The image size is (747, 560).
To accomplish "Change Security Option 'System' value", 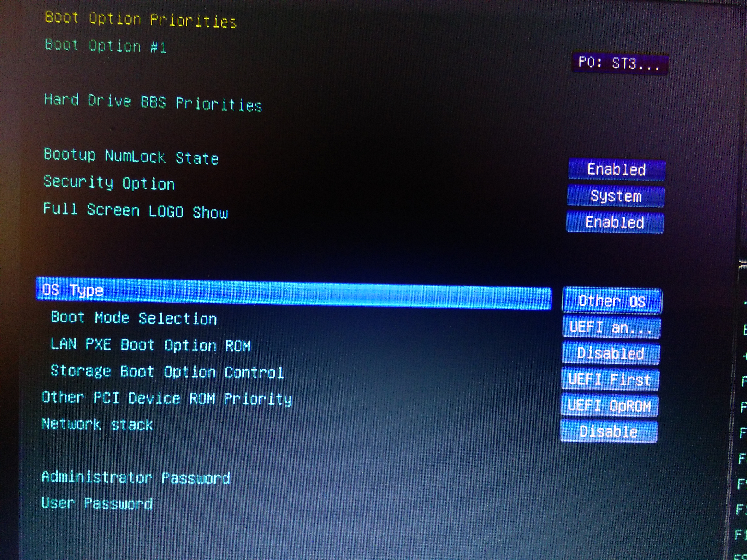I will coord(616,196).
